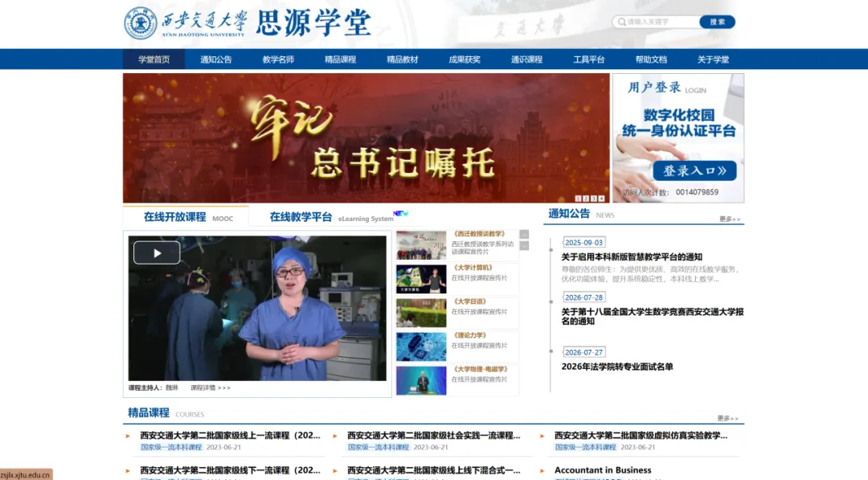Screen dimensions: 868x480
Task: Click the 数字化校园统一身份认证平台 login panel text
Action: pyautogui.click(x=678, y=123)
